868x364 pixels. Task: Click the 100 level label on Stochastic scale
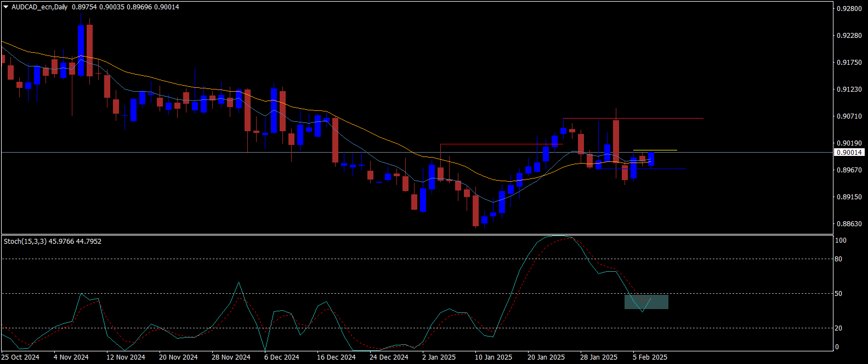841,240
